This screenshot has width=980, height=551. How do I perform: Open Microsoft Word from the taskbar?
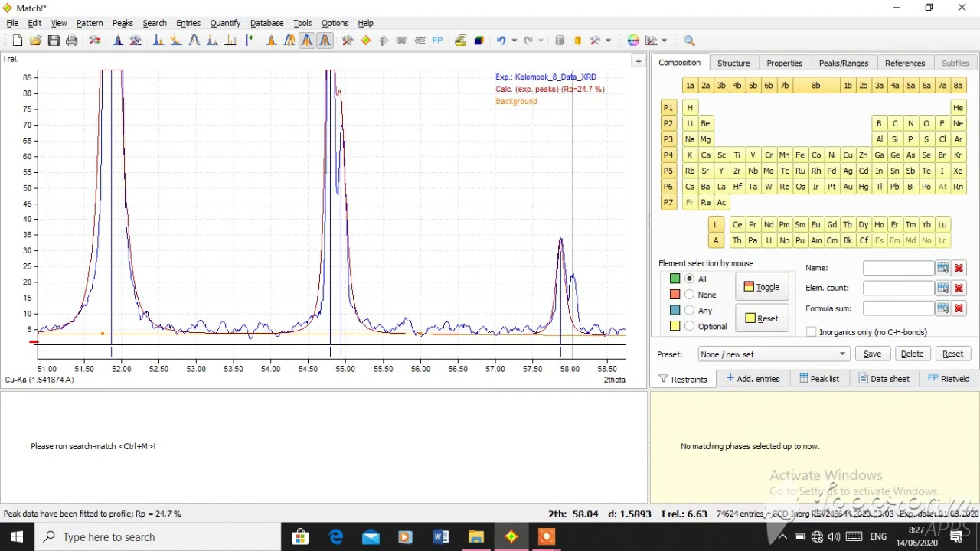point(441,537)
